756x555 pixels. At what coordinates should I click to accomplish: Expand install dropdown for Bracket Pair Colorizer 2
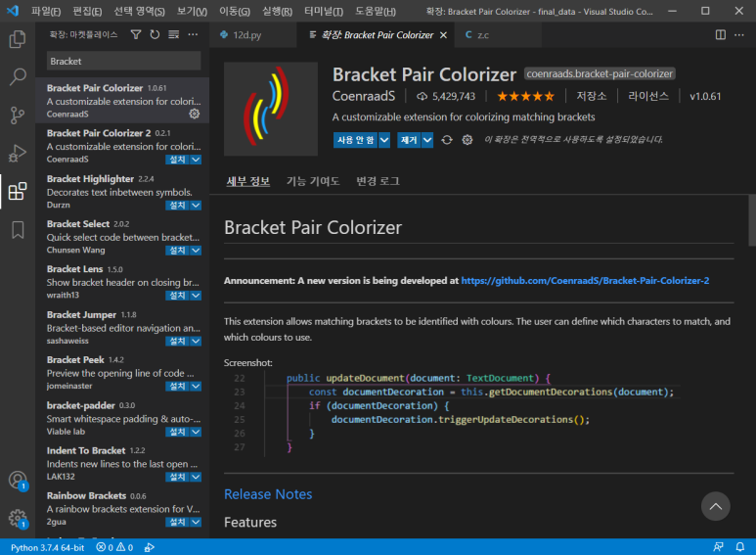(x=196, y=160)
